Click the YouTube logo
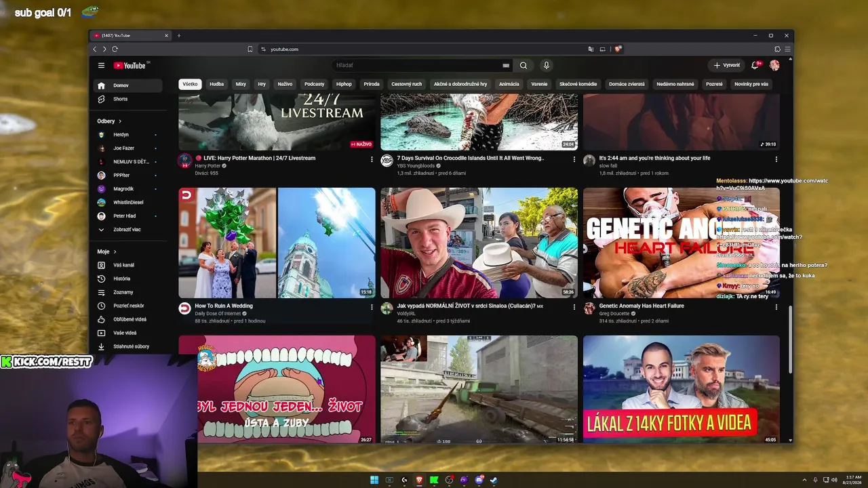 click(130, 65)
